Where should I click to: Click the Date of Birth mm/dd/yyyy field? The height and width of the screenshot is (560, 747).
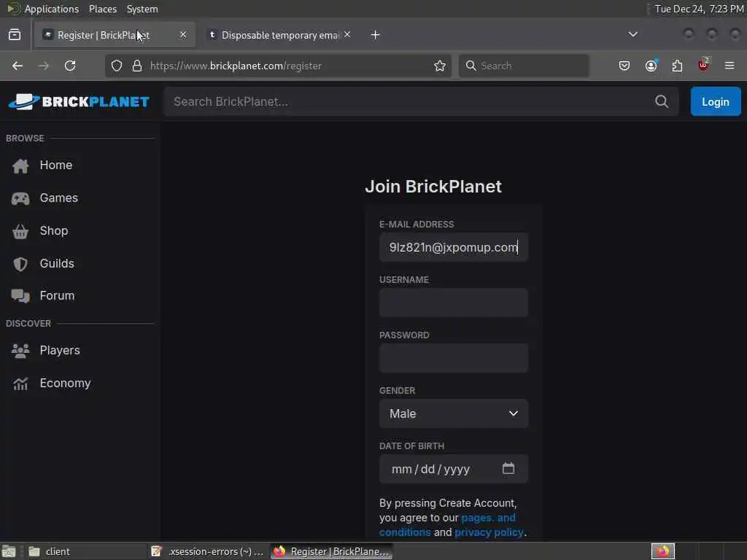coord(454,469)
